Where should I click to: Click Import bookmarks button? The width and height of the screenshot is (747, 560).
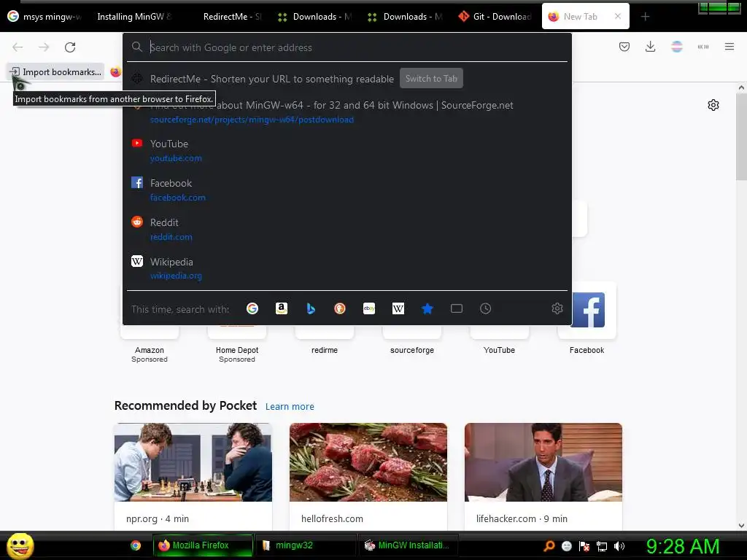pyautogui.click(x=55, y=72)
